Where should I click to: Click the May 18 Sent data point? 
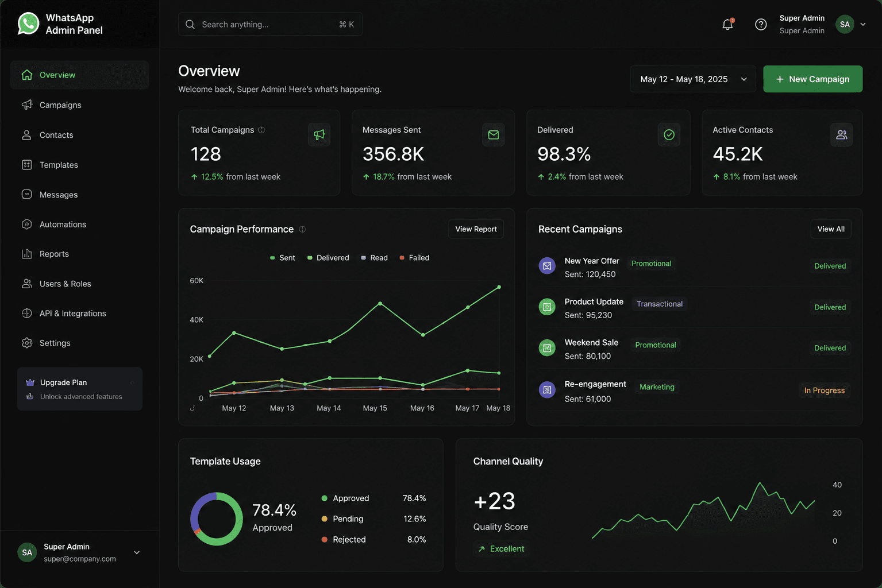point(499,287)
